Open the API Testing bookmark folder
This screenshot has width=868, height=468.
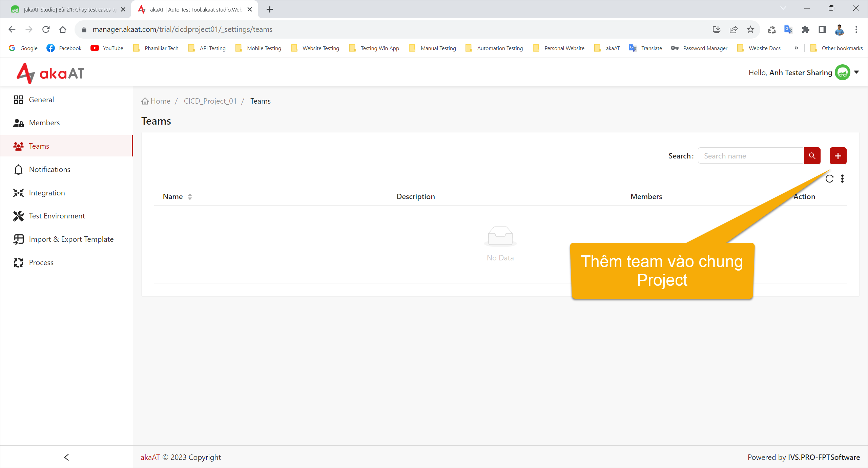[207, 48]
